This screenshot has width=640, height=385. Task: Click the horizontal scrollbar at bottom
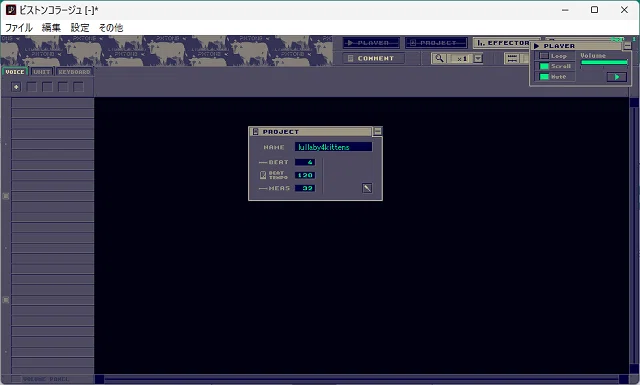coord(361,379)
